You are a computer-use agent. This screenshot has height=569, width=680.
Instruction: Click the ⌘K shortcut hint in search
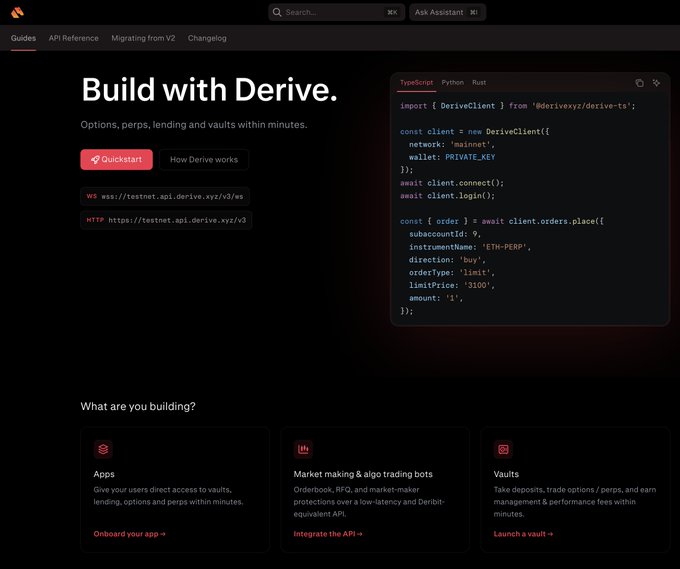(392, 12)
